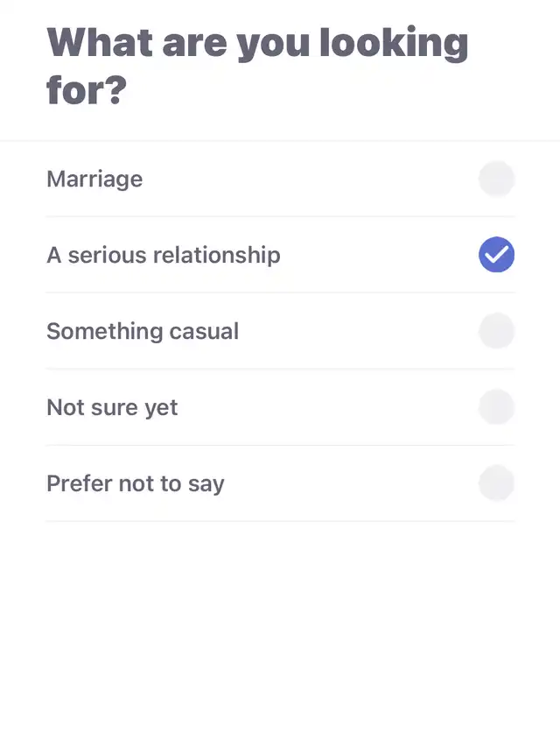Pick the Not sure yet list row
The width and height of the screenshot is (560, 747).
(280, 407)
